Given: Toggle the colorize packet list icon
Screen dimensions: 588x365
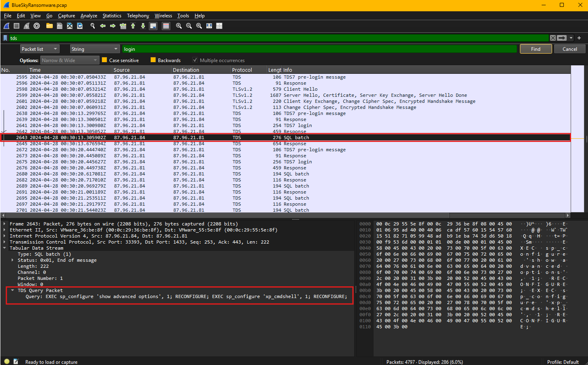Looking at the screenshot, I should pyautogui.click(x=166, y=26).
